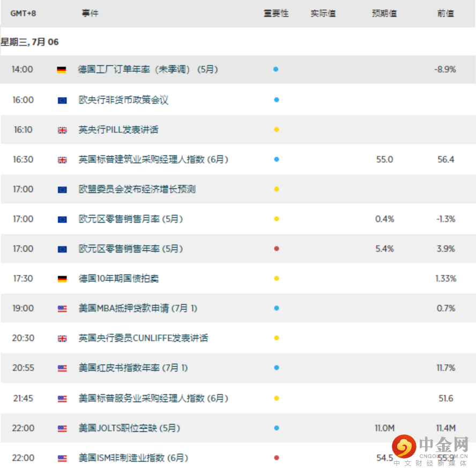476x473 pixels.
Task: Click the previous value 1.33%
Action: [445, 278]
